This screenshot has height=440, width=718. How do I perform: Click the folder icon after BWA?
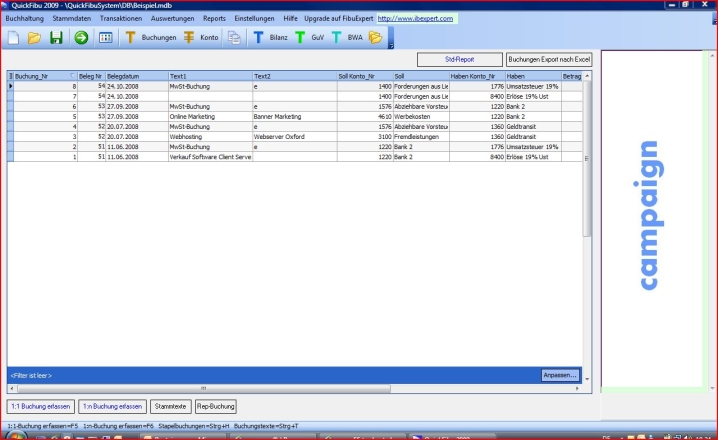point(376,38)
